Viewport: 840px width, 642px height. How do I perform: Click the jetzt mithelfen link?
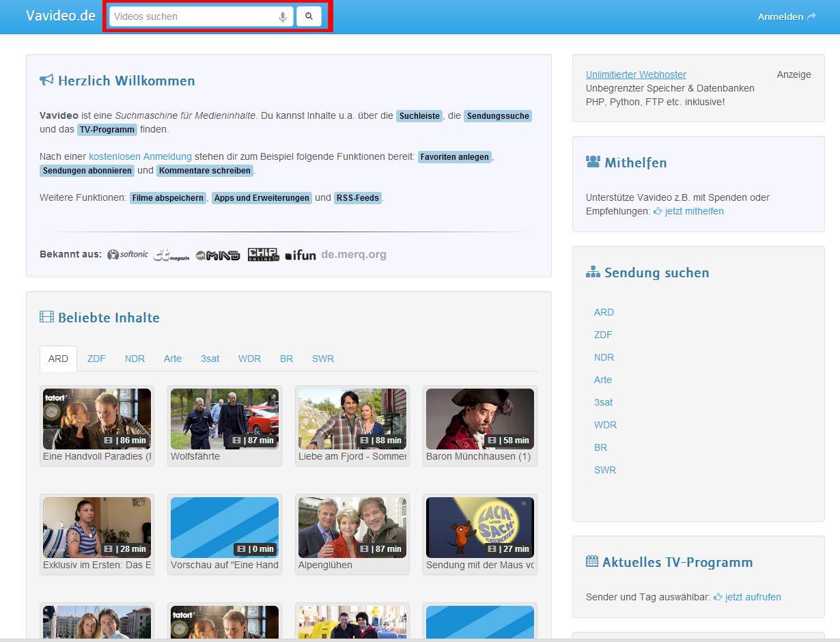[688, 211]
